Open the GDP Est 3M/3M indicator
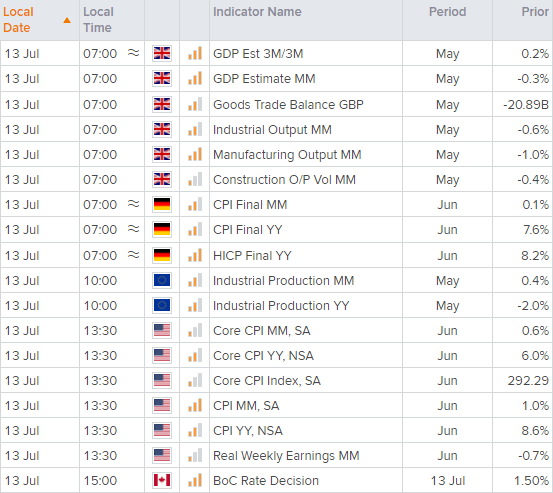The height and width of the screenshot is (493, 553). (x=258, y=54)
